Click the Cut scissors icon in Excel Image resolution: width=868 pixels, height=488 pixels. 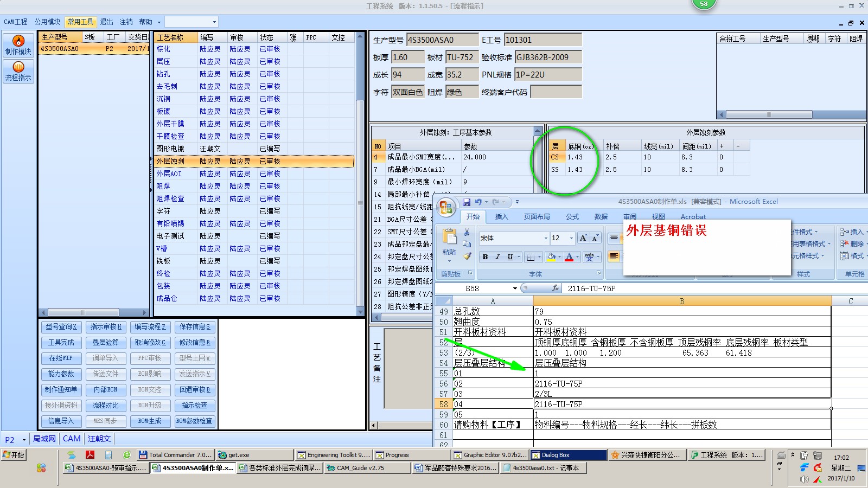point(467,232)
